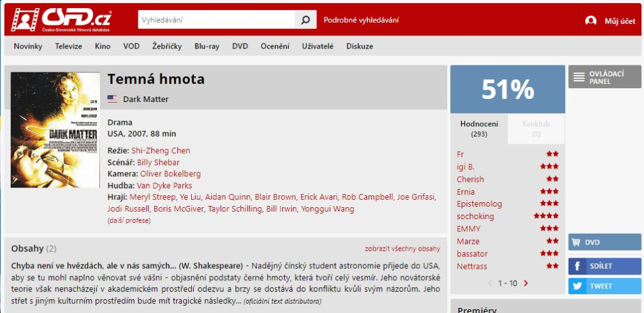The height and width of the screenshot is (313, 644).
Task: Open the DVD menu item
Action: tap(240, 46)
